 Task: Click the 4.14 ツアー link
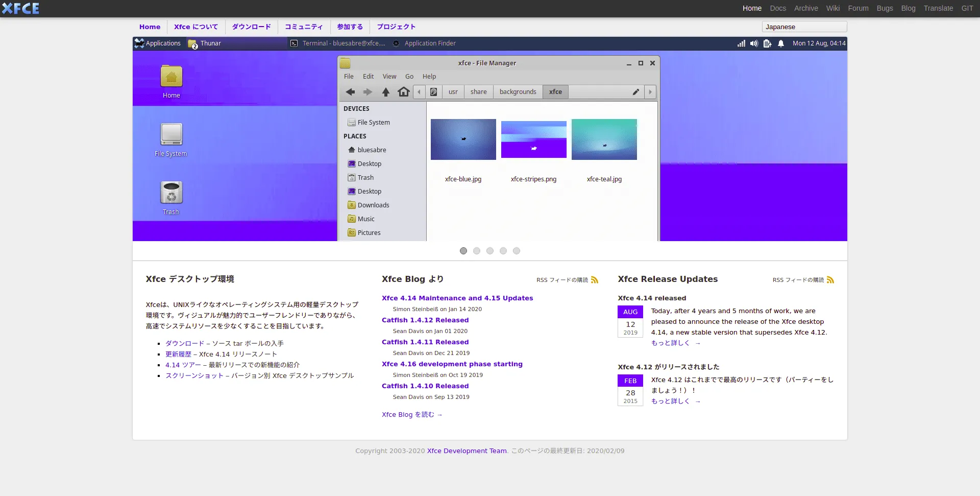click(183, 365)
